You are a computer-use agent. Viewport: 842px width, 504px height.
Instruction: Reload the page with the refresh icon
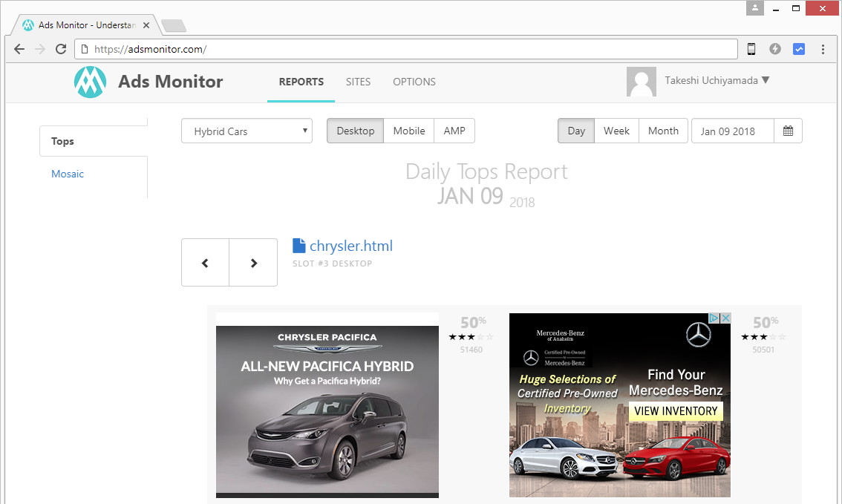[61, 50]
